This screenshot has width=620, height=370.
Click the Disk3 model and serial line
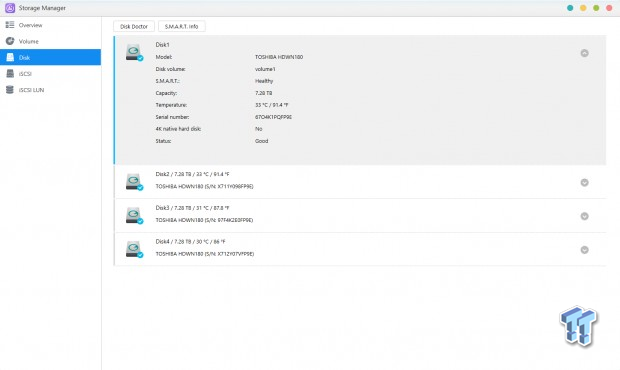(x=204, y=220)
